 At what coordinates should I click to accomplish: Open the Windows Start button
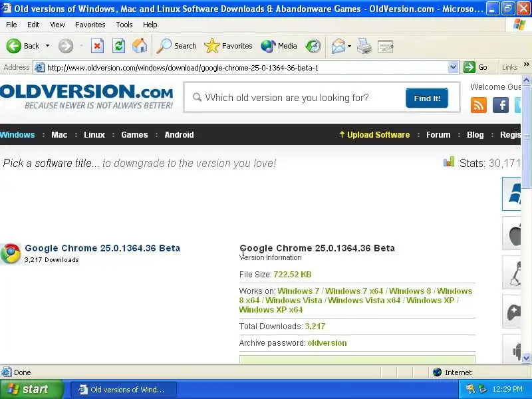[31, 389]
